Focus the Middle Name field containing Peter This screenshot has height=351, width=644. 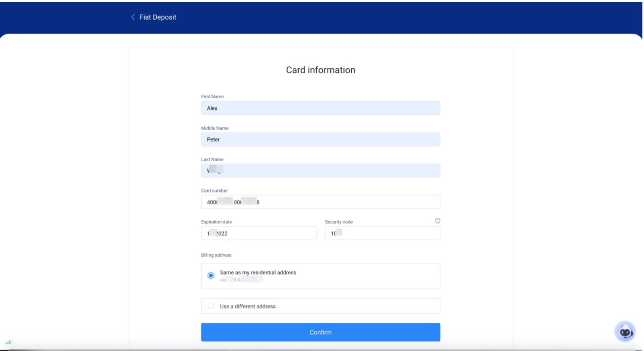(320, 139)
